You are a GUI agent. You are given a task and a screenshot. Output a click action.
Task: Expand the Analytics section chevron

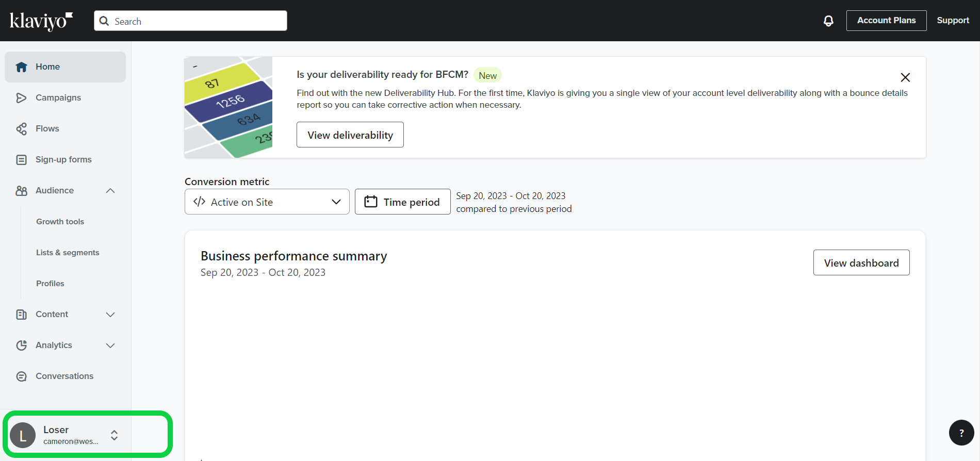[x=110, y=345]
